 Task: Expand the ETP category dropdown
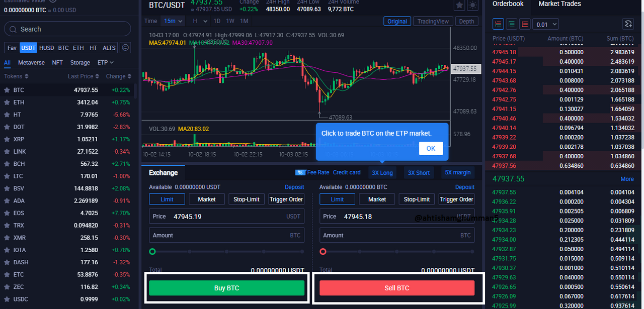pyautogui.click(x=105, y=63)
